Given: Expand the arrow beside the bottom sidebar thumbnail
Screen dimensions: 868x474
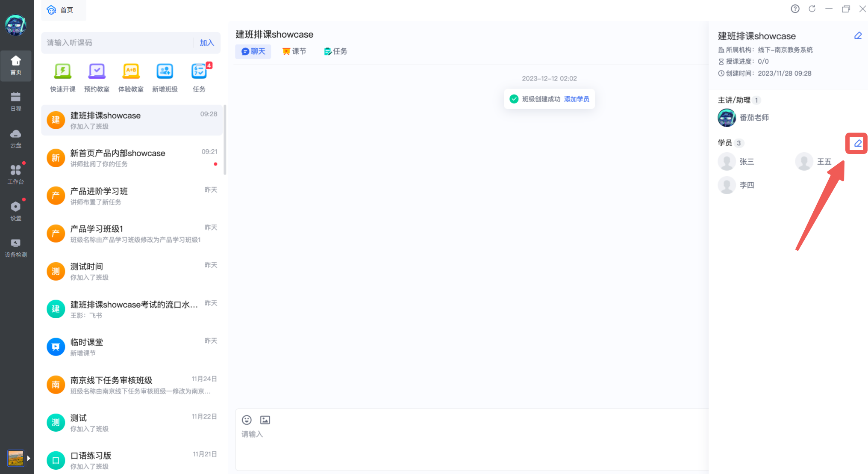Looking at the screenshot, I should (29, 458).
